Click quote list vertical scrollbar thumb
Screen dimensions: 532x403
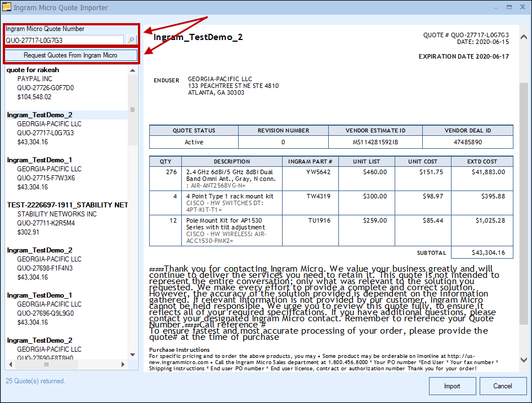[x=133, y=110]
